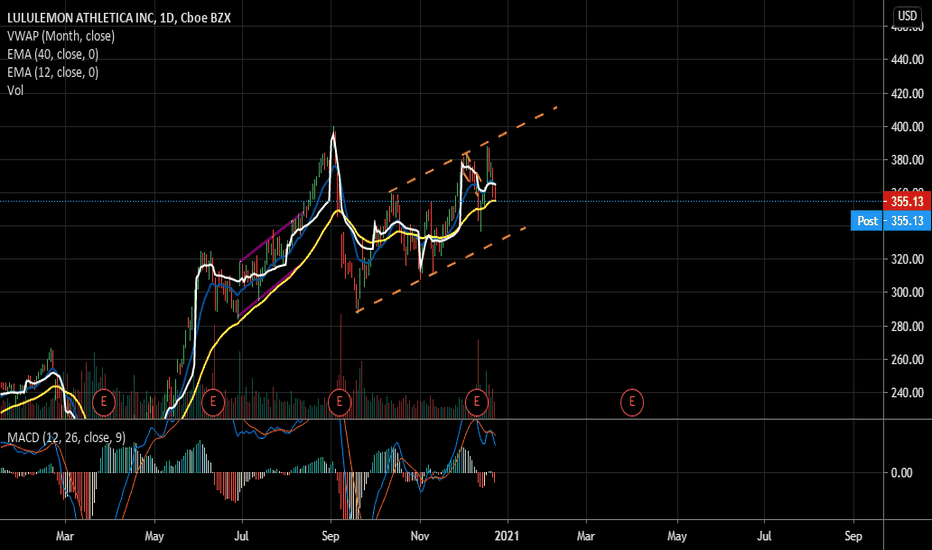Click the Nov label on time axis

point(420,536)
